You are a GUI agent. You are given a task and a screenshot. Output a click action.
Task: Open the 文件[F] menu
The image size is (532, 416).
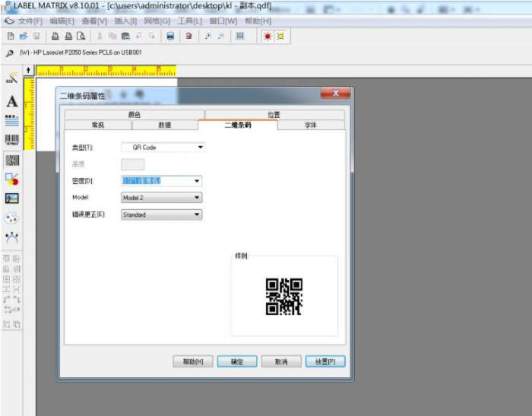[x=30, y=21]
